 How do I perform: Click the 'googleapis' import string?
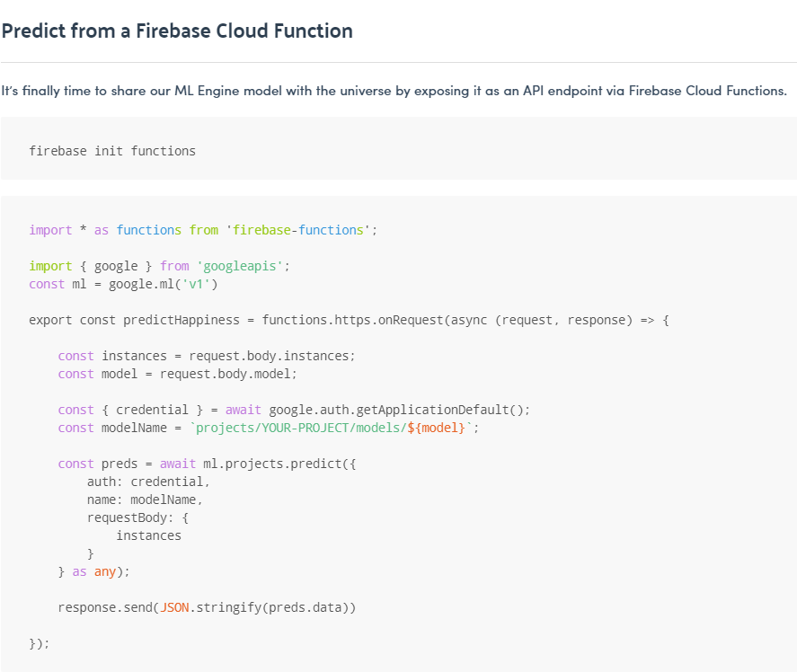pos(244,266)
